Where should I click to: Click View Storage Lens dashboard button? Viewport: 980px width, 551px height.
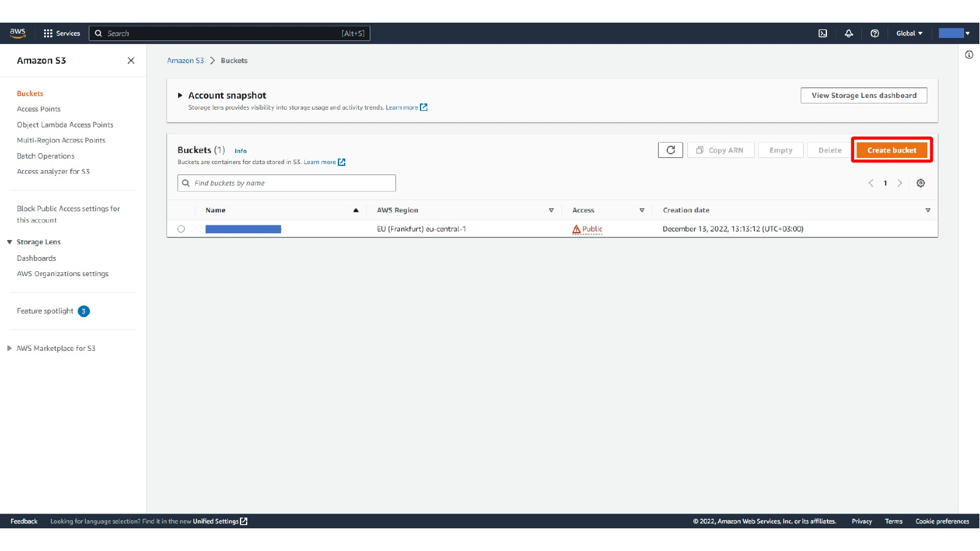pos(864,96)
